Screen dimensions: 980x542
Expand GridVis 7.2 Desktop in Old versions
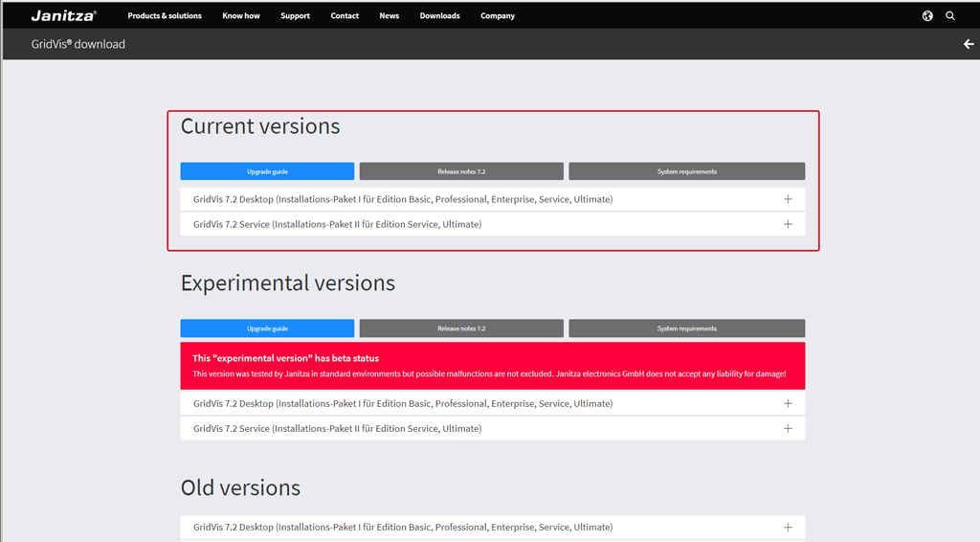(x=493, y=527)
